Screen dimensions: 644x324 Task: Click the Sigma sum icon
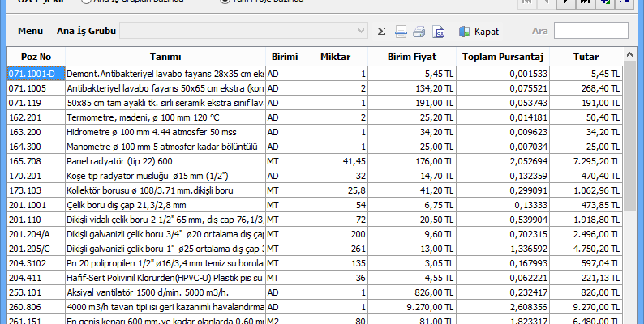[x=381, y=32]
